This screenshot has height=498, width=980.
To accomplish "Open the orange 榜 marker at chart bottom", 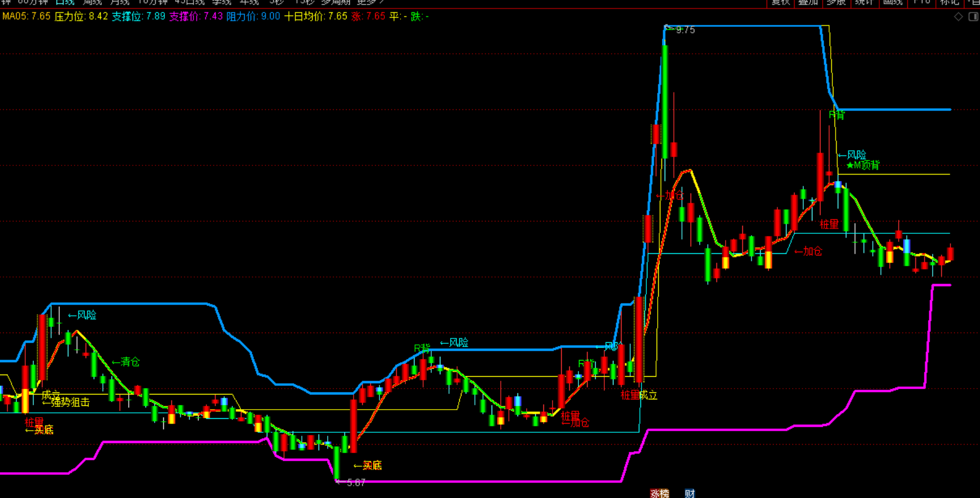I will click(x=665, y=493).
